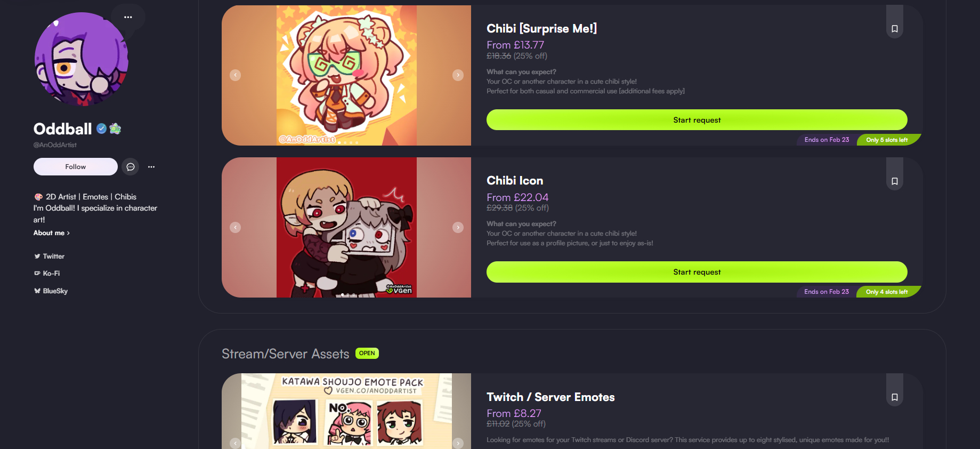Follow the Oddball artist
The image size is (980, 449).
75,167
